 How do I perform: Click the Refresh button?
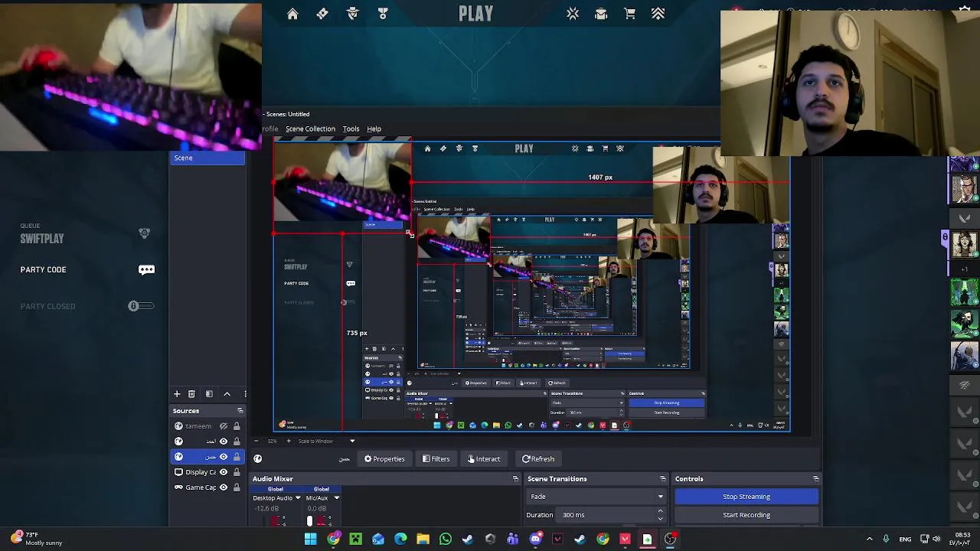[x=538, y=459]
